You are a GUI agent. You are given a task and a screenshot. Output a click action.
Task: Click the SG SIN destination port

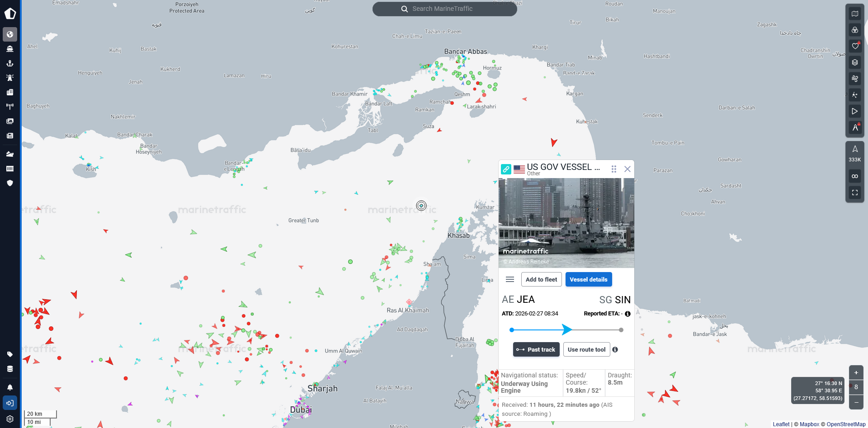[x=615, y=300]
